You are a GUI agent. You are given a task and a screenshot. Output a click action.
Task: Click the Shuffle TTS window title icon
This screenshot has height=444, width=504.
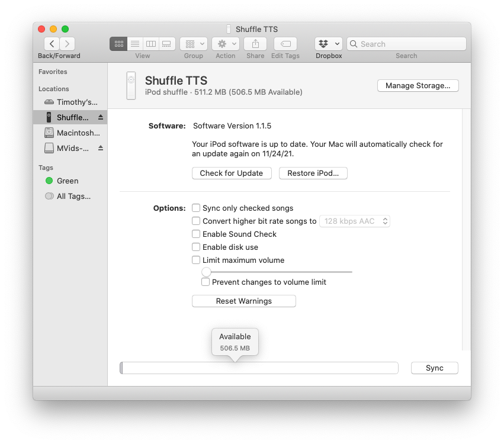229,29
